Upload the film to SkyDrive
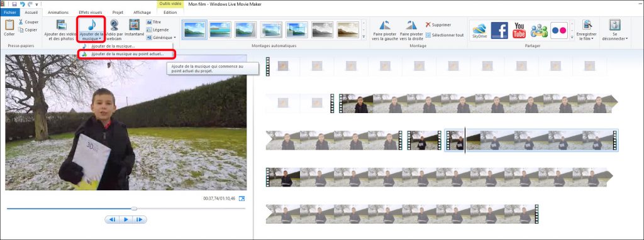 pos(479,30)
